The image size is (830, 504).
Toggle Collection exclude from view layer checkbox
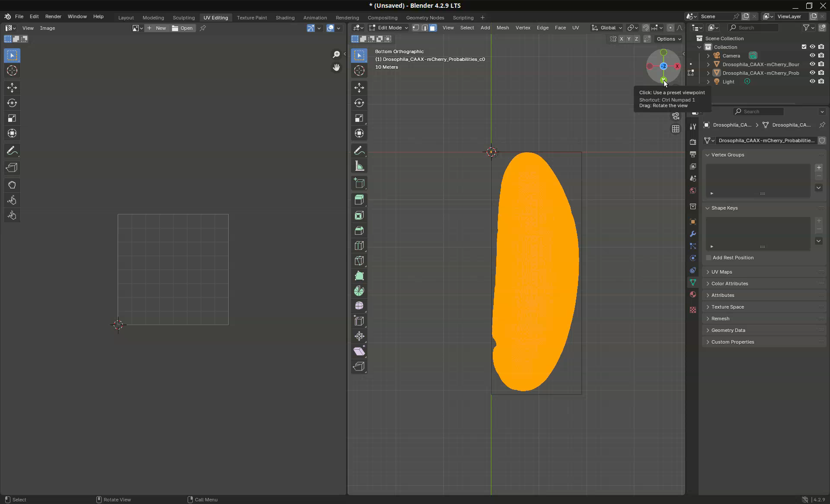click(x=804, y=47)
